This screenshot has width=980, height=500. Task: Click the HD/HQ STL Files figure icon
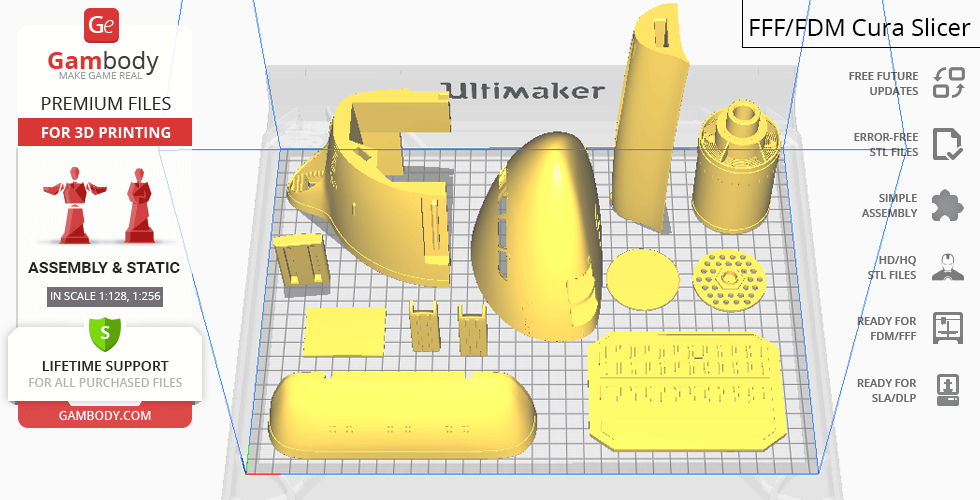[946, 267]
